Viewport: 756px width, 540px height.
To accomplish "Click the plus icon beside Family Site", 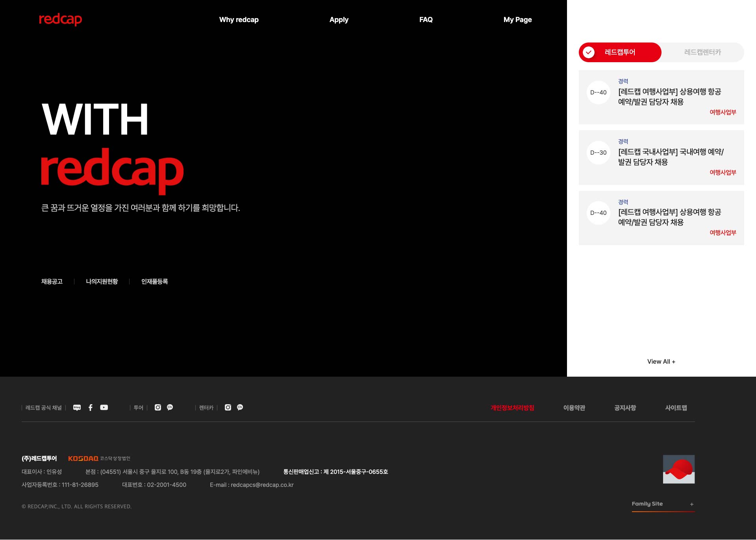I will pos(691,504).
